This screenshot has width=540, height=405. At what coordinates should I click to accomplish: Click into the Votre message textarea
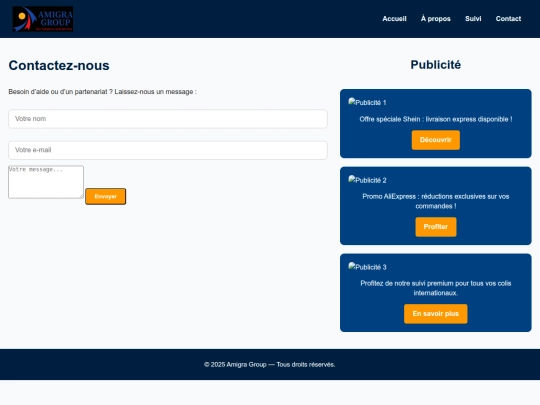[x=46, y=182]
